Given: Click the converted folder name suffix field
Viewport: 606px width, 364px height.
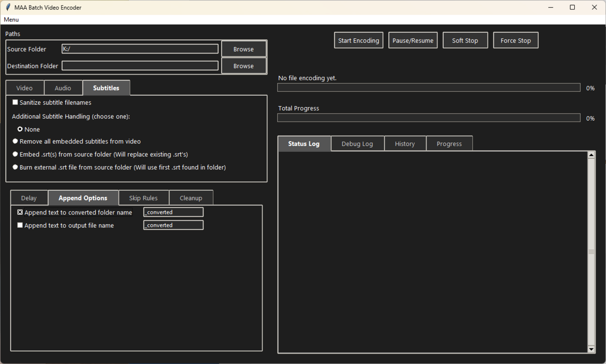Looking at the screenshot, I should point(173,212).
